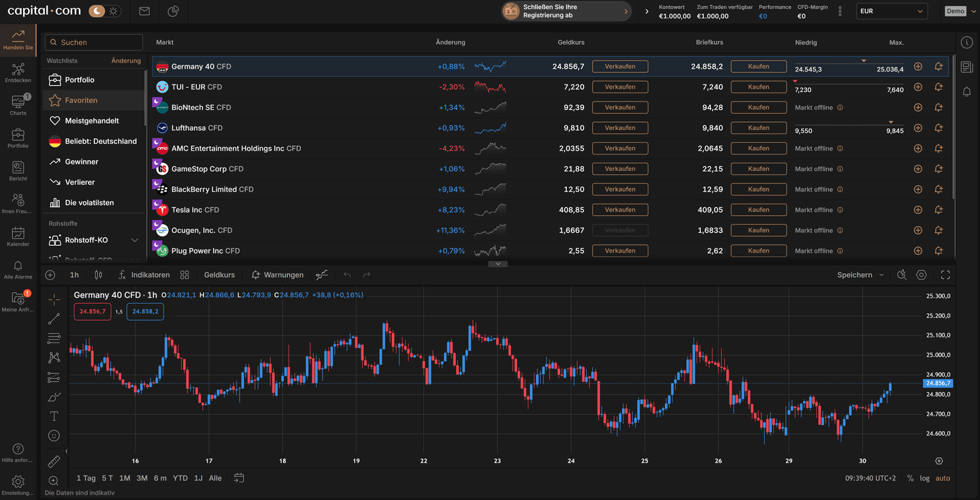Image resolution: width=980 pixels, height=500 pixels.
Task: Toggle auto scale on chart
Action: (943, 478)
